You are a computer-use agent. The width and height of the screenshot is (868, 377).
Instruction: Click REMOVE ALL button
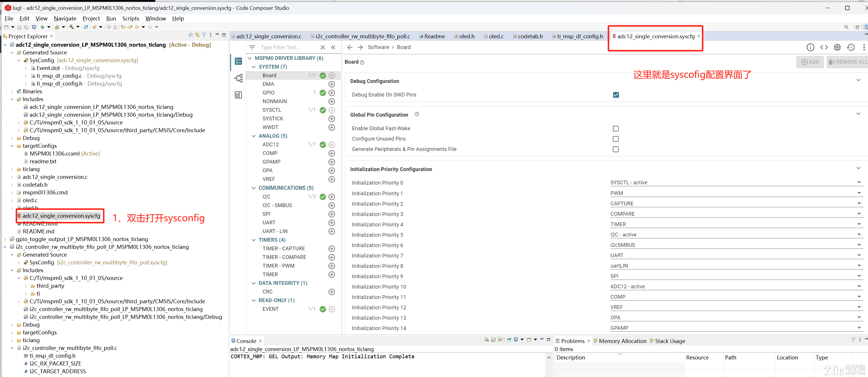847,62
